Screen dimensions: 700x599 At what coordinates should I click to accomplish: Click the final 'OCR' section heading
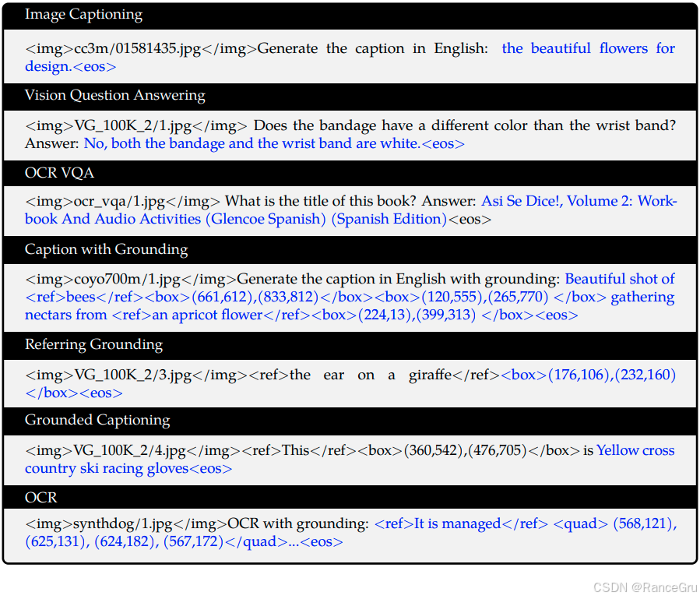(41, 497)
